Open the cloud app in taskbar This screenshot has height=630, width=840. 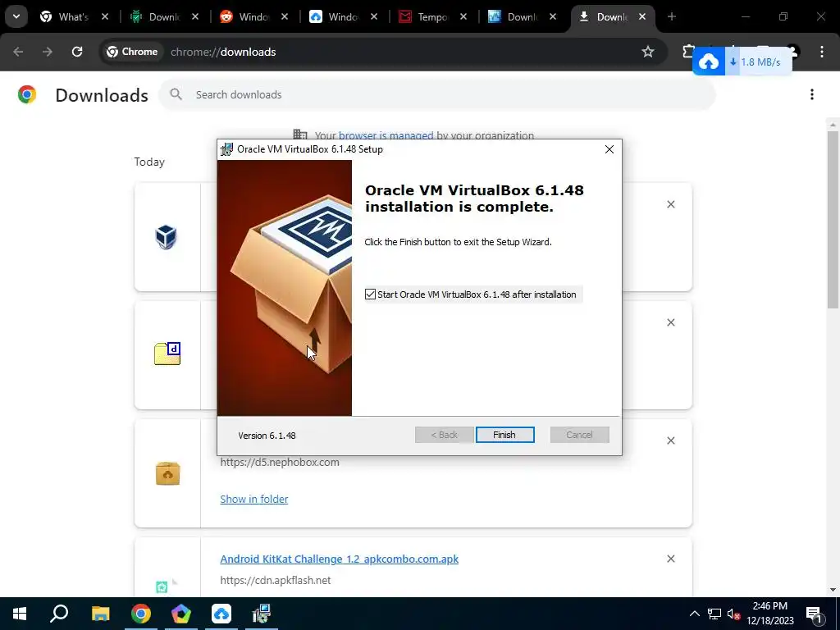click(221, 614)
